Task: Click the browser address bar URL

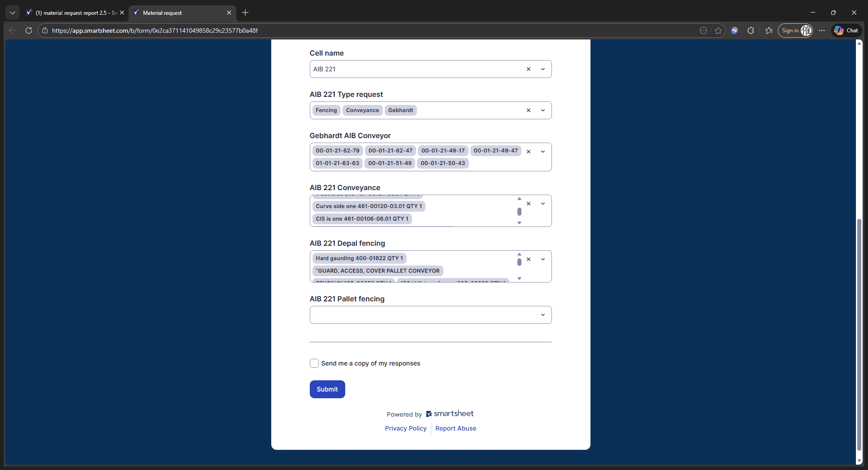Action: [155, 30]
